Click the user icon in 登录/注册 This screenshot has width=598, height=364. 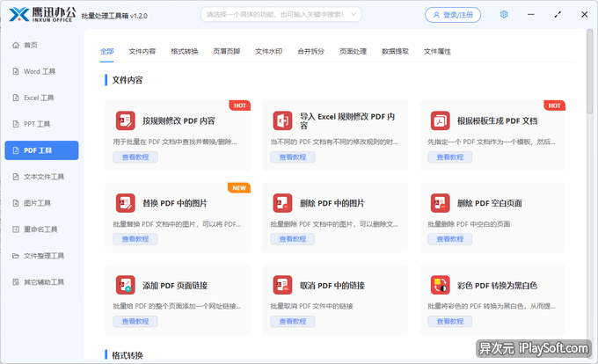click(436, 15)
